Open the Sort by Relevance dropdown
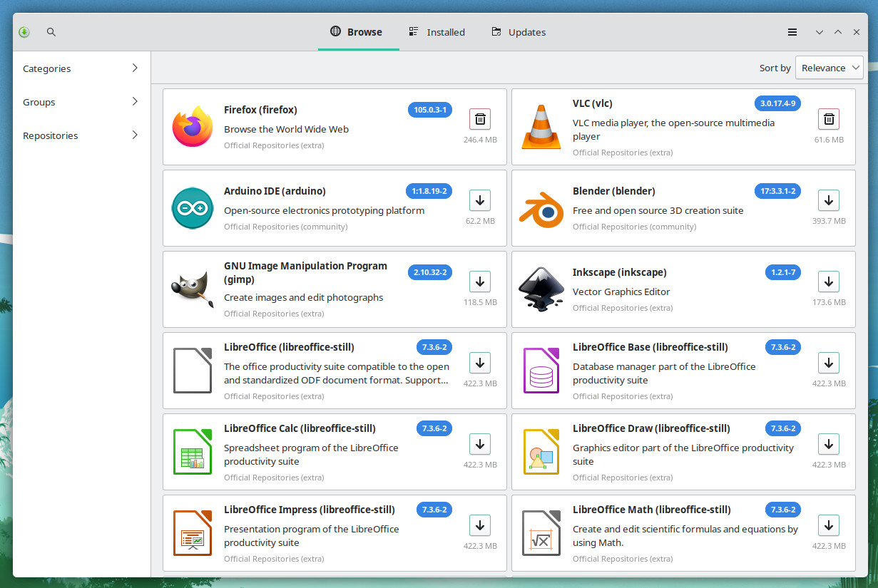 829,68
